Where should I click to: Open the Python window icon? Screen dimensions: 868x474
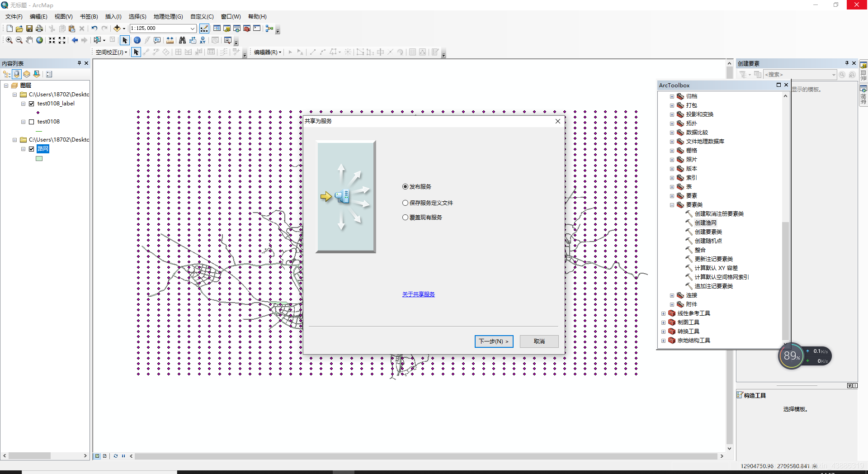pyautogui.click(x=257, y=28)
